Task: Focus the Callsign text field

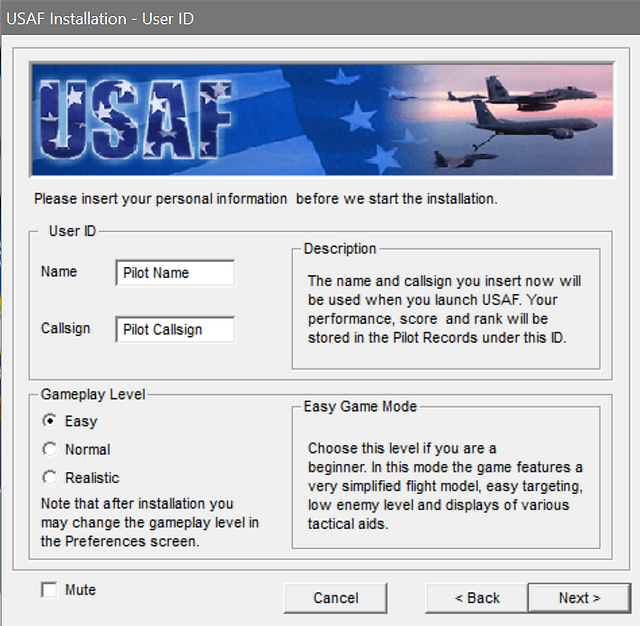Action: pos(175,329)
